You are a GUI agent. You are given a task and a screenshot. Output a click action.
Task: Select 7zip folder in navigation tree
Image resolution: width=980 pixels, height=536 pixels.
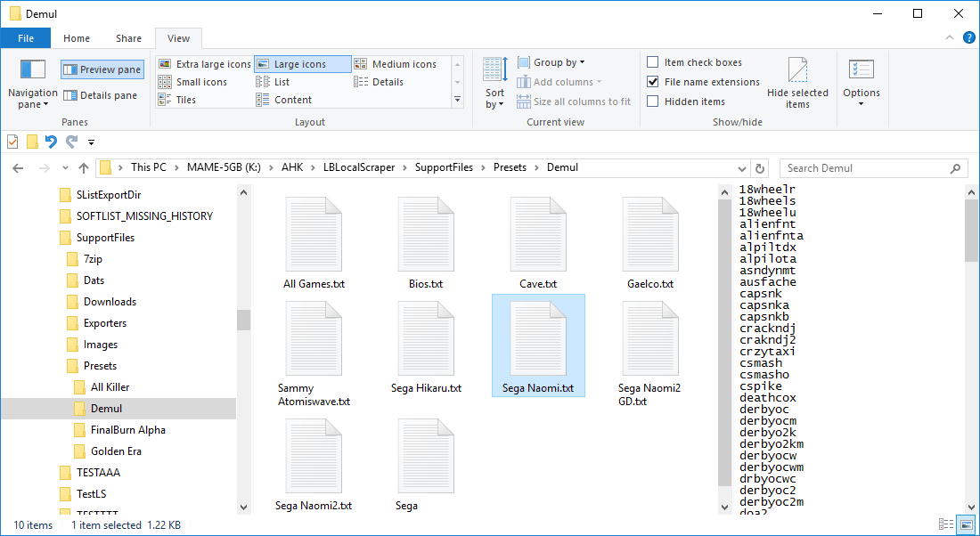(85, 258)
